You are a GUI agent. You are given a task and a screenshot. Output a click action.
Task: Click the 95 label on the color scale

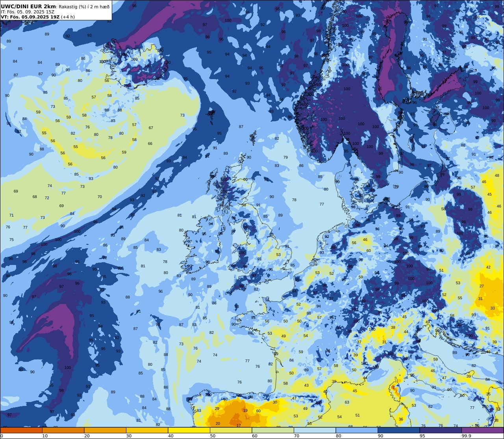[422, 436]
